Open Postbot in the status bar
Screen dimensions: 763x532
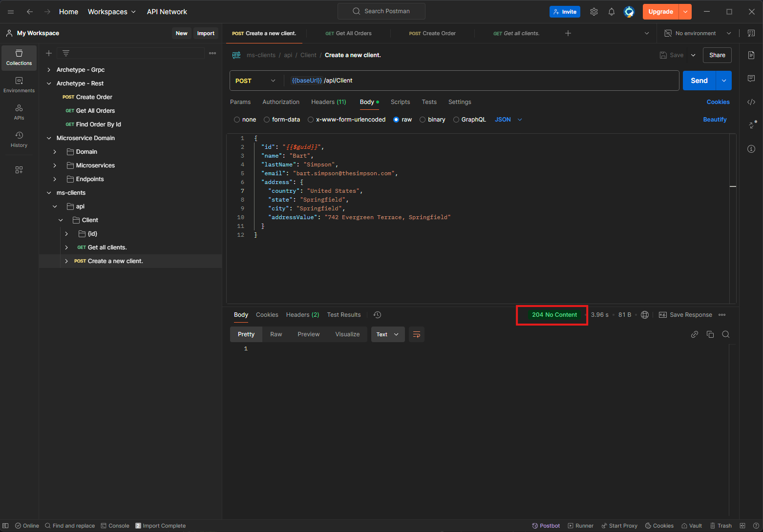click(x=546, y=526)
